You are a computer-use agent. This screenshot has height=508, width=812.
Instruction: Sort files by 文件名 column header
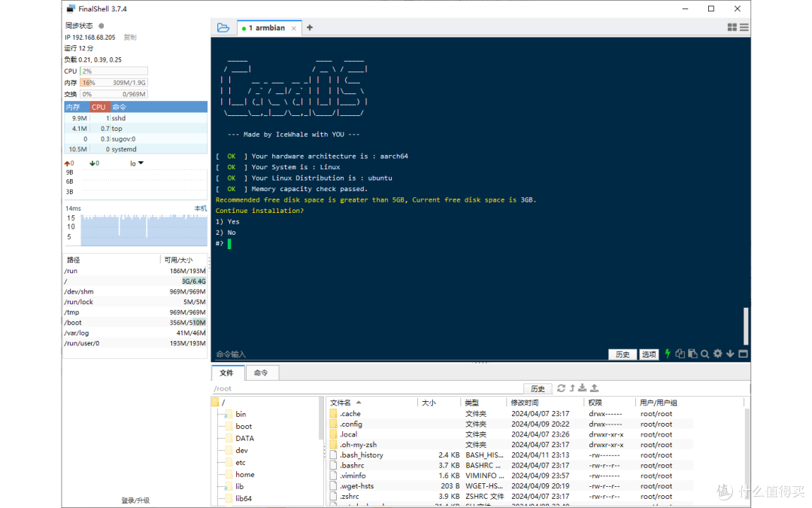click(x=371, y=403)
